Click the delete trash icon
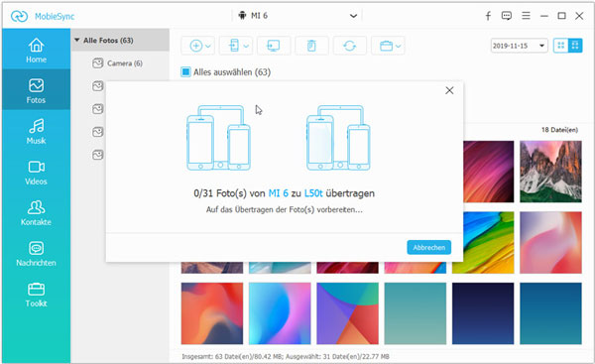Image resolution: width=595 pixels, height=364 pixels. point(311,46)
